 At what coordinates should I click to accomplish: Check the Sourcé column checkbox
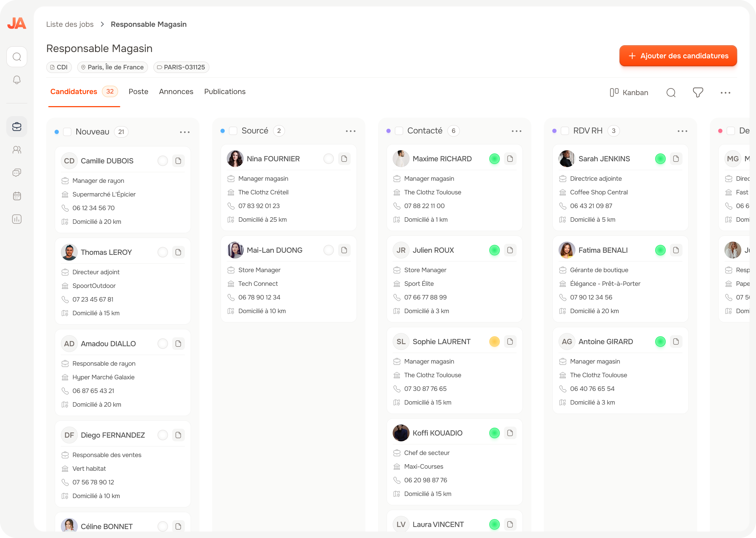[x=233, y=131]
